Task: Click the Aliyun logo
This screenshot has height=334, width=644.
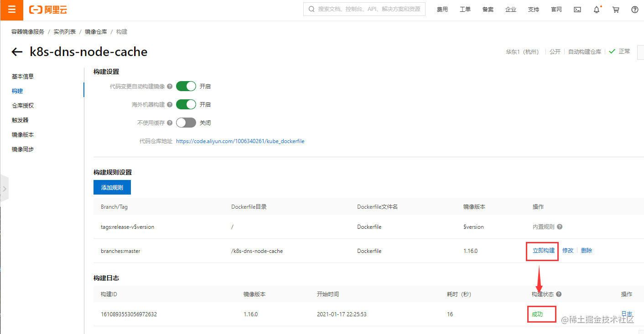Action: click(48, 10)
